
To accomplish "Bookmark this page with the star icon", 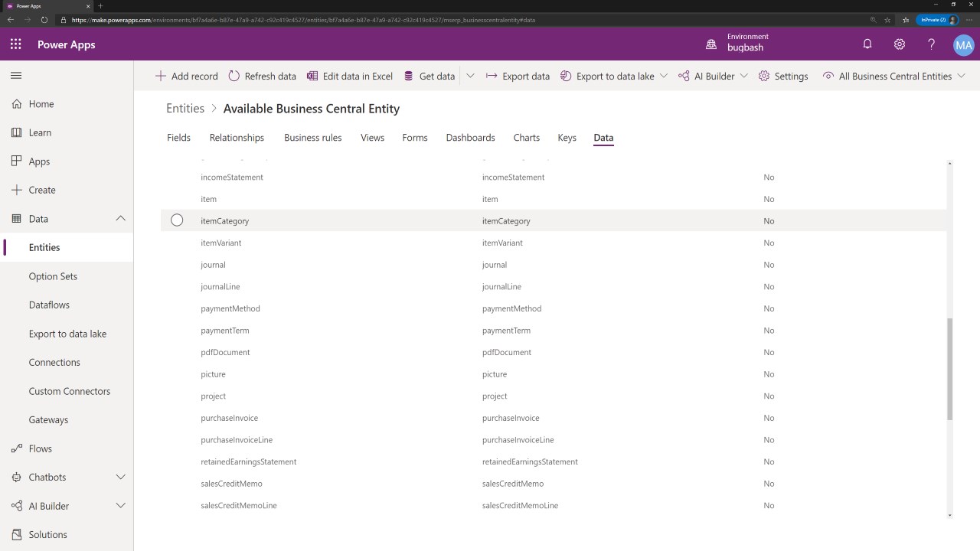I will click(887, 20).
